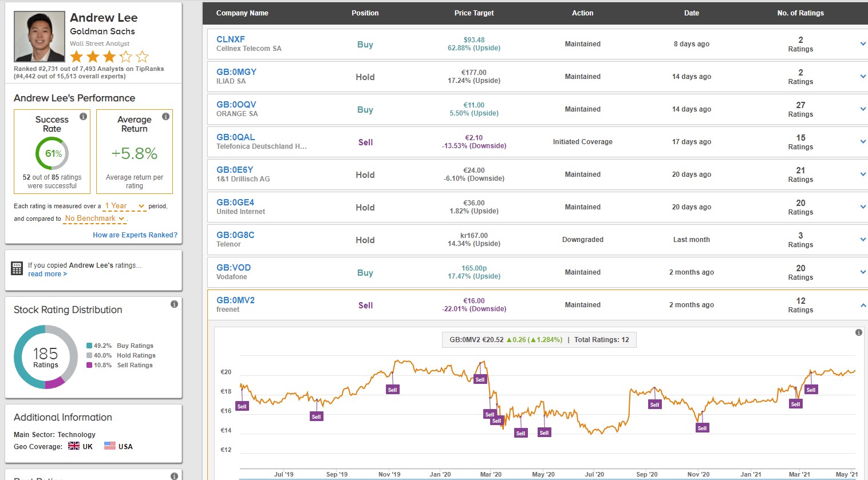Open the GB:0OQV ticker link

(236, 105)
